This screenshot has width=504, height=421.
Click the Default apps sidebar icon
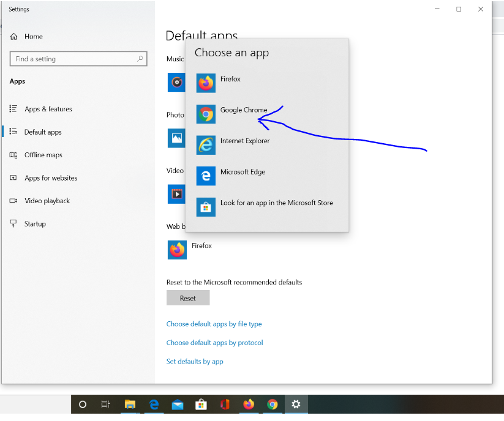(13, 132)
